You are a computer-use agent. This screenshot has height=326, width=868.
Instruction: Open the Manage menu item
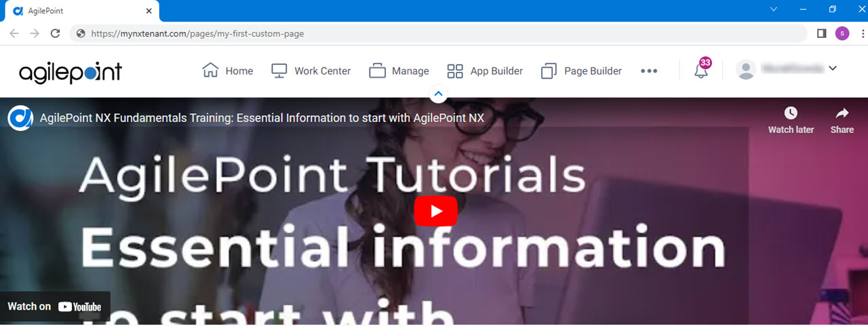399,70
